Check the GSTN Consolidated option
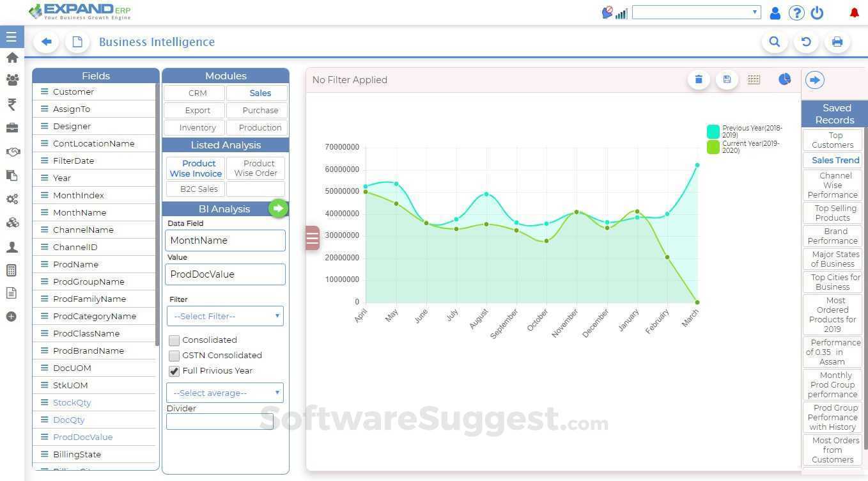 tap(174, 355)
